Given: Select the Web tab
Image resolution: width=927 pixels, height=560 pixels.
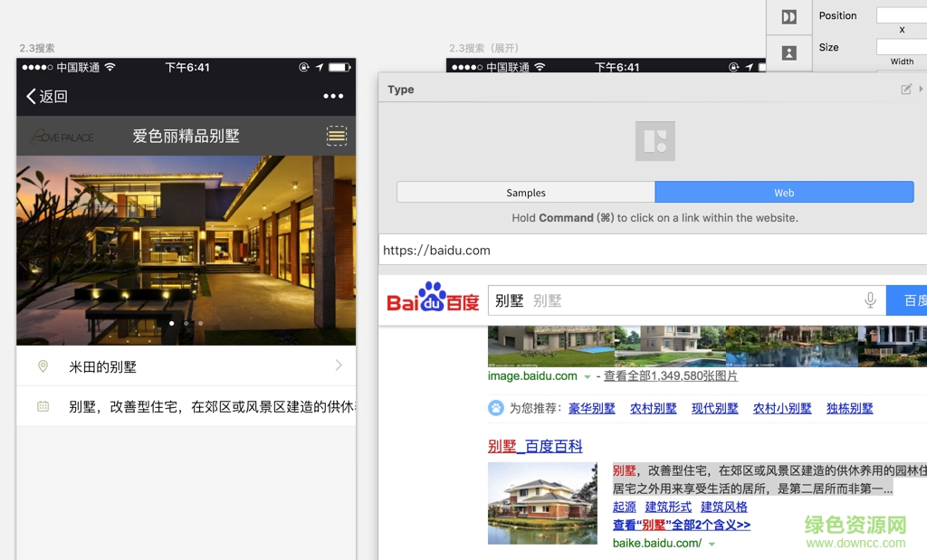Looking at the screenshot, I should point(784,193).
